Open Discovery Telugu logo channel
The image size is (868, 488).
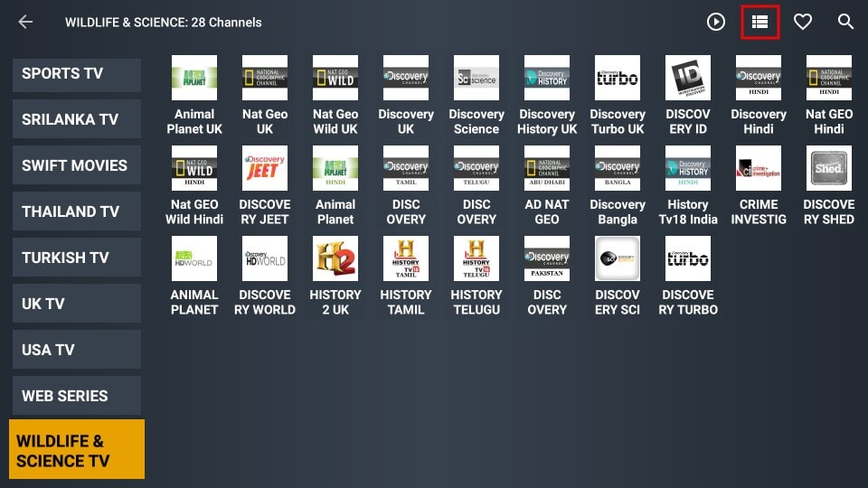coord(476,186)
